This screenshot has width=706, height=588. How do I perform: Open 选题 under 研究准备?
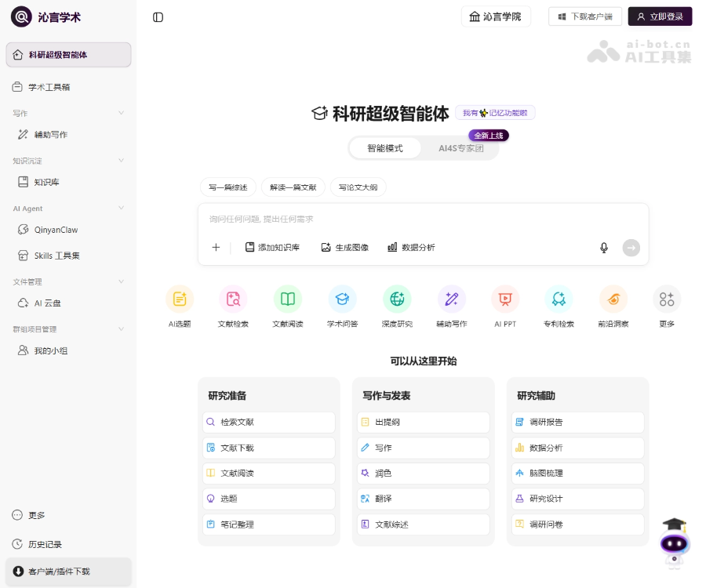pyautogui.click(x=269, y=499)
